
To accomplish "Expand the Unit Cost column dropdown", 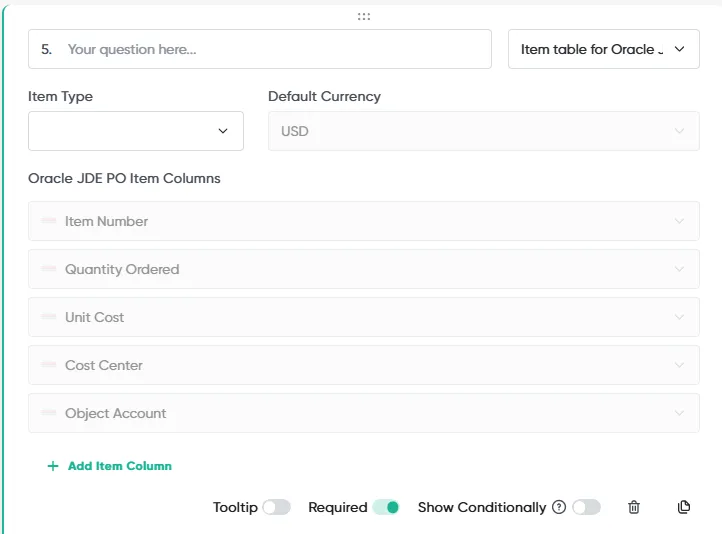I will 364,317.
